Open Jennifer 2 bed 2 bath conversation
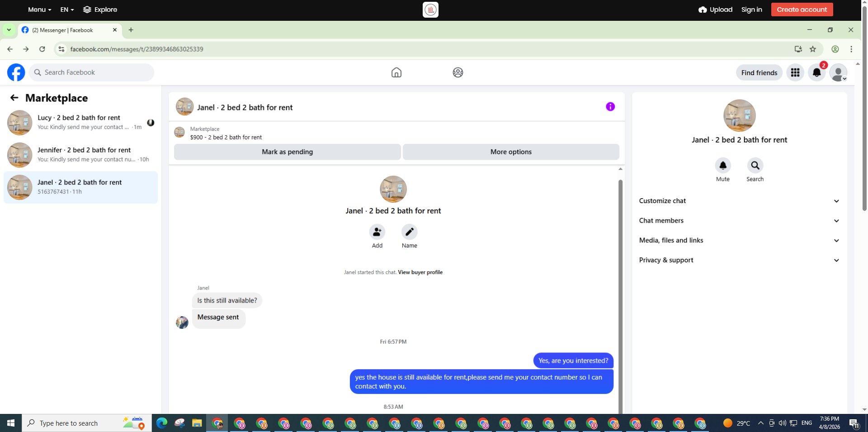 [80, 155]
